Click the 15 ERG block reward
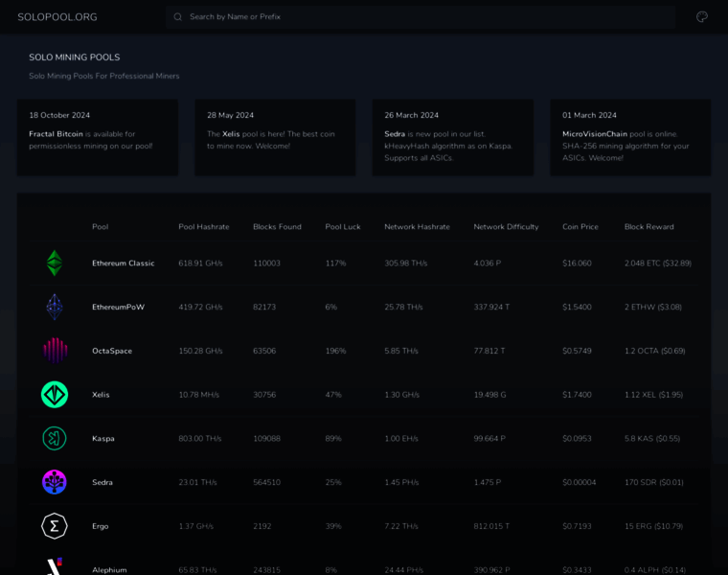Viewport: 728px width, 575px height. point(653,526)
